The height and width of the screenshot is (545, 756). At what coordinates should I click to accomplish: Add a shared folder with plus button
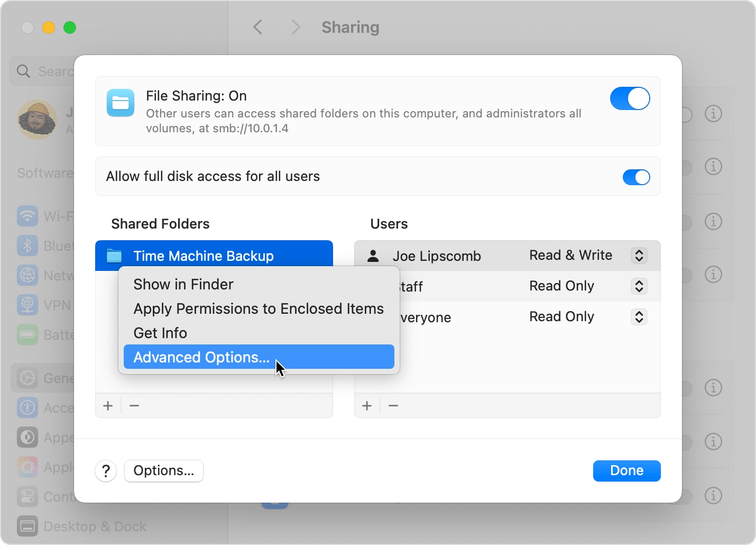pyautogui.click(x=108, y=406)
